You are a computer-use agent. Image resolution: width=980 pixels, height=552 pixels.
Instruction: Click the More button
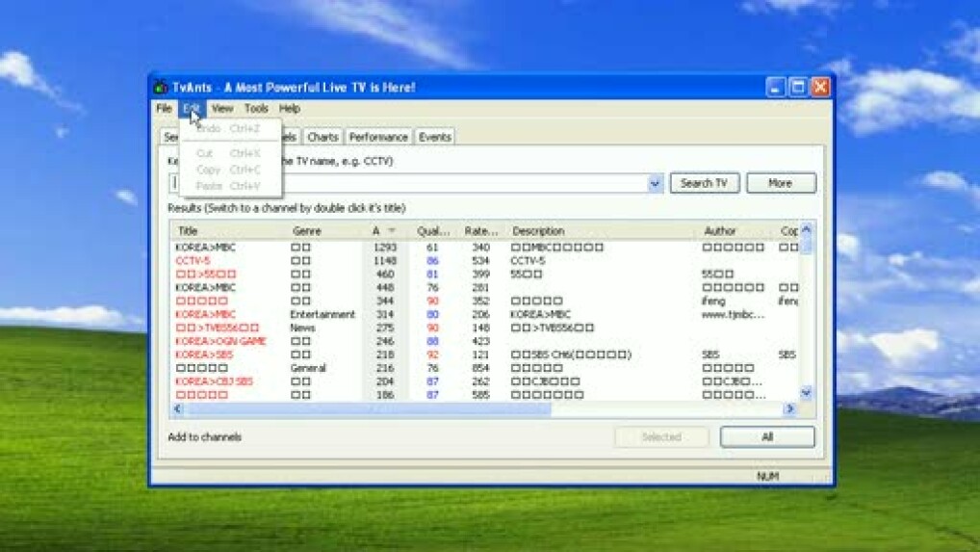(x=781, y=183)
